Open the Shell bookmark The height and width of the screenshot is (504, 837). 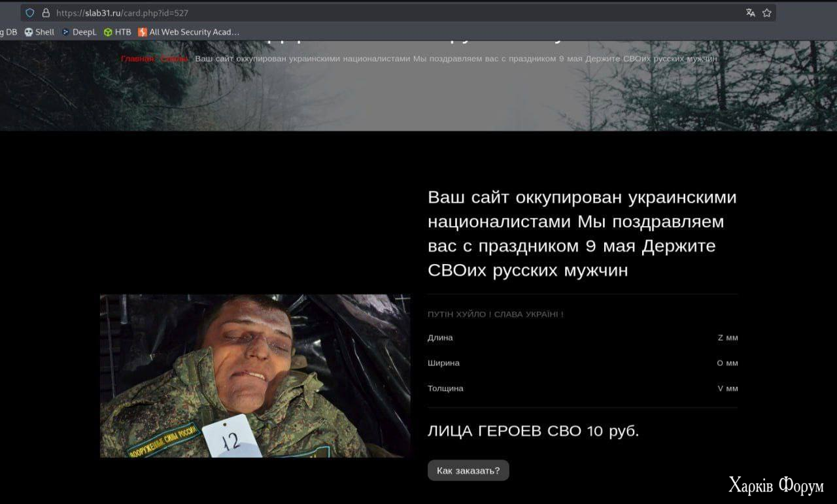tap(39, 32)
